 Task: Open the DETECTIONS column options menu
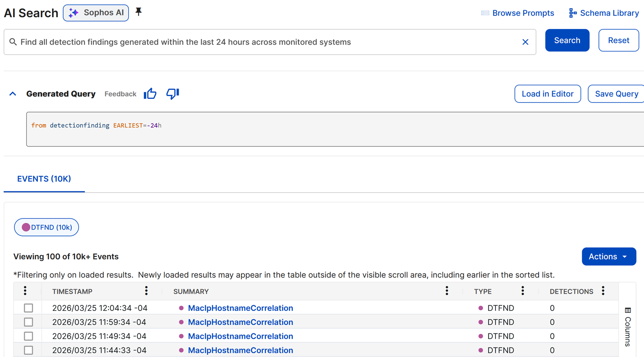(603, 291)
